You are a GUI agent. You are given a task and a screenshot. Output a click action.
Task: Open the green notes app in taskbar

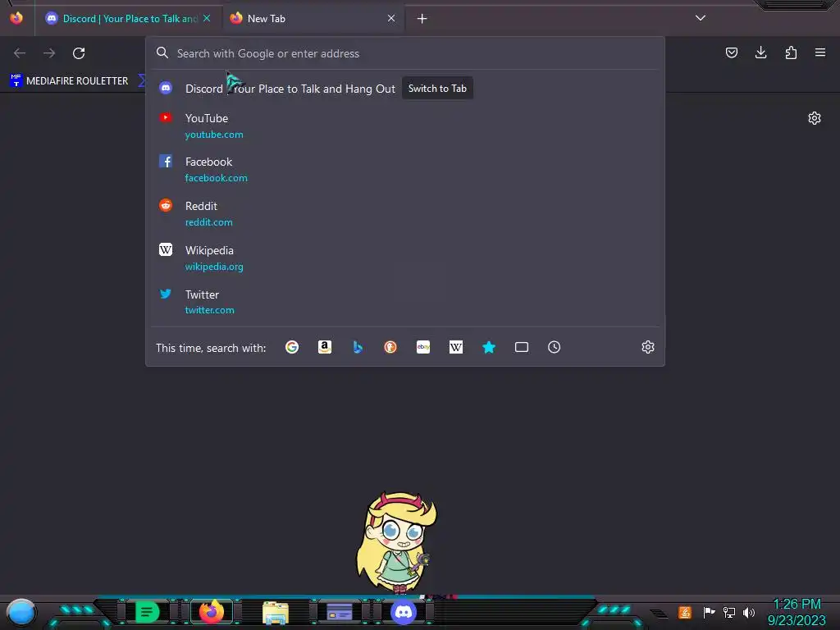(147, 612)
